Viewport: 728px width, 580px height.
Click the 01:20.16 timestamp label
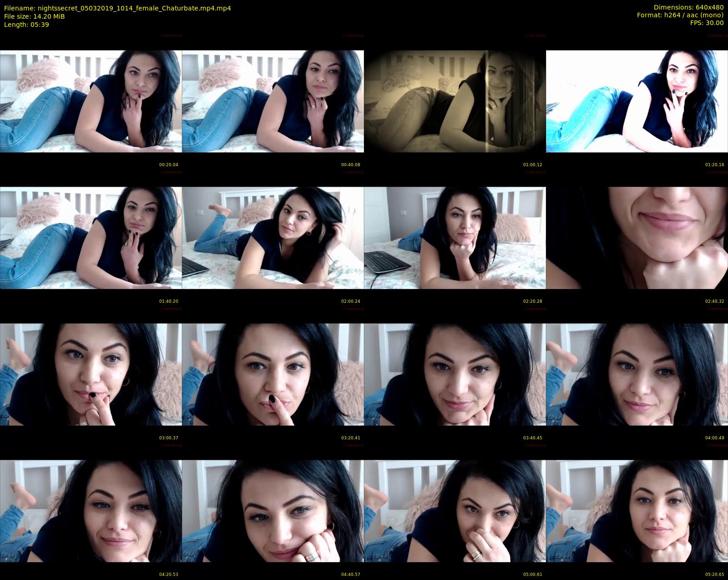click(x=715, y=165)
